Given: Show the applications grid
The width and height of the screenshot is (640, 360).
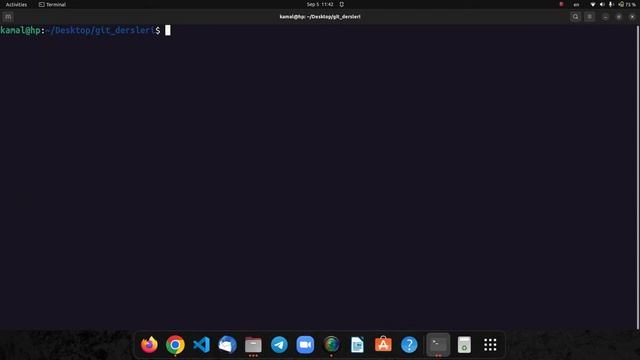Looking at the screenshot, I should 490,344.
